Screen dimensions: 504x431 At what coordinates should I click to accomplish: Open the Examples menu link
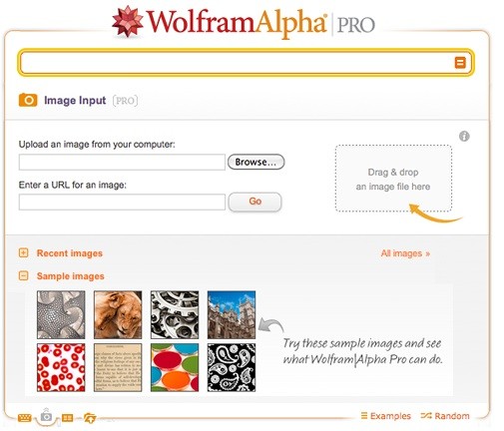coord(386,416)
